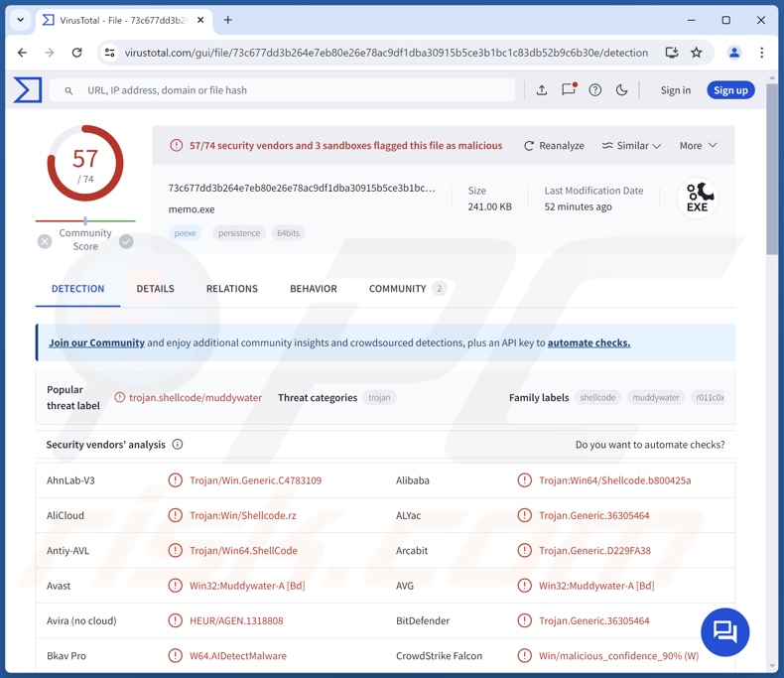
Task: Expand the More dropdown
Action: tap(698, 146)
